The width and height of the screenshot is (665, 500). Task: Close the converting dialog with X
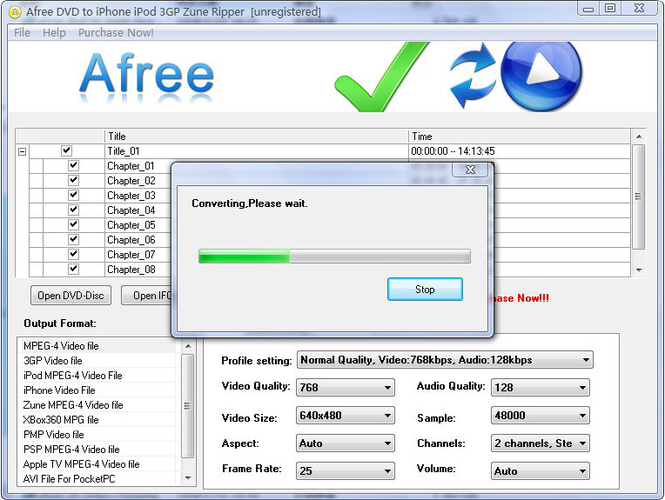pos(470,170)
